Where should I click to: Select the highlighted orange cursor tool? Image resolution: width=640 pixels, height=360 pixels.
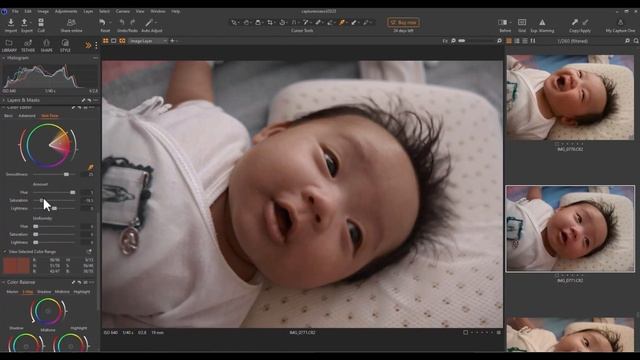(x=342, y=22)
